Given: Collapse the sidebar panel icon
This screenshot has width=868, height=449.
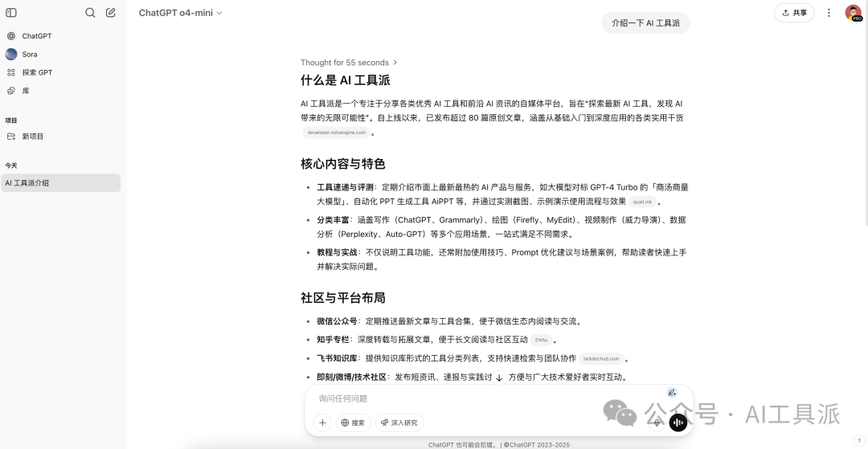Looking at the screenshot, I should tap(11, 13).
